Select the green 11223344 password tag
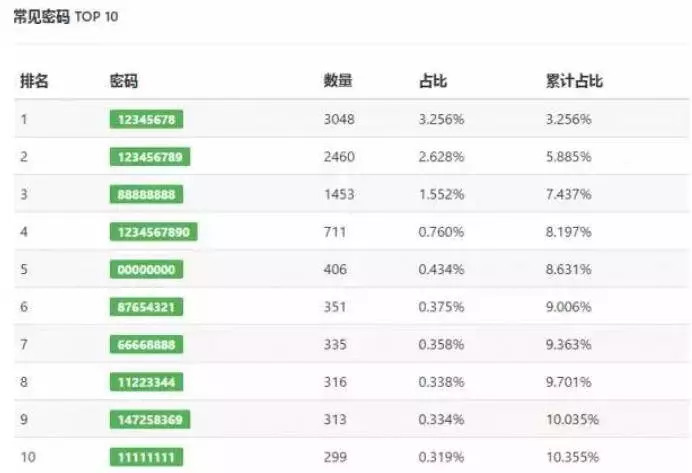This screenshot has width=692, height=473. (x=147, y=382)
